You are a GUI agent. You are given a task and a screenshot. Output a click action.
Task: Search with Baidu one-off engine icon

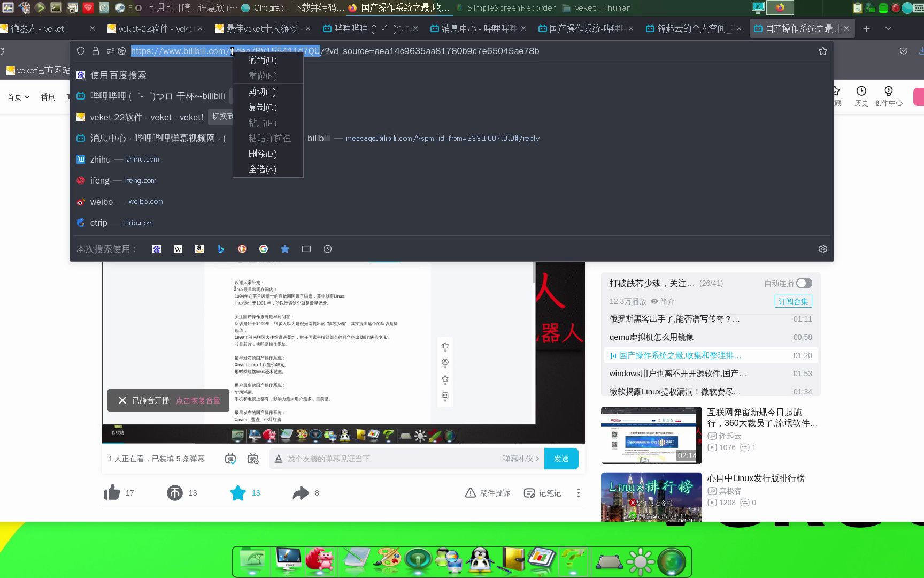coord(157,249)
